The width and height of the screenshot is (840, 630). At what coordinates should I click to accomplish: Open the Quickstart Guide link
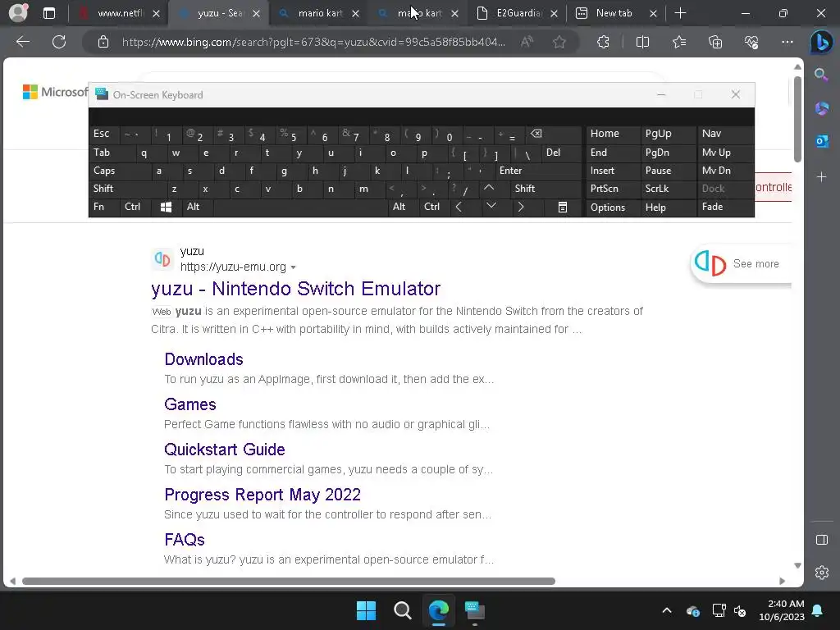(x=225, y=450)
